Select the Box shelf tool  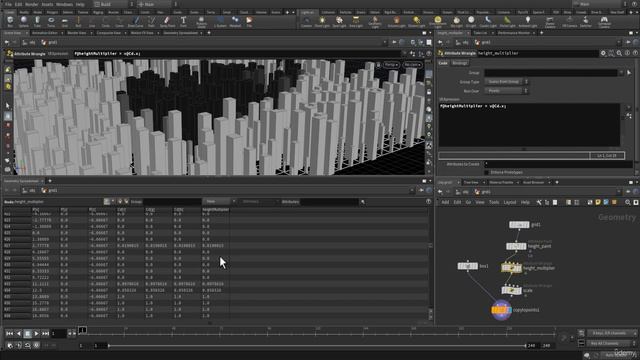point(10,22)
